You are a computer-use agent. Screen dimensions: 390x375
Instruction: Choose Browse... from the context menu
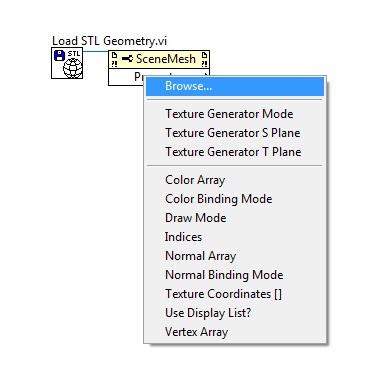point(235,86)
